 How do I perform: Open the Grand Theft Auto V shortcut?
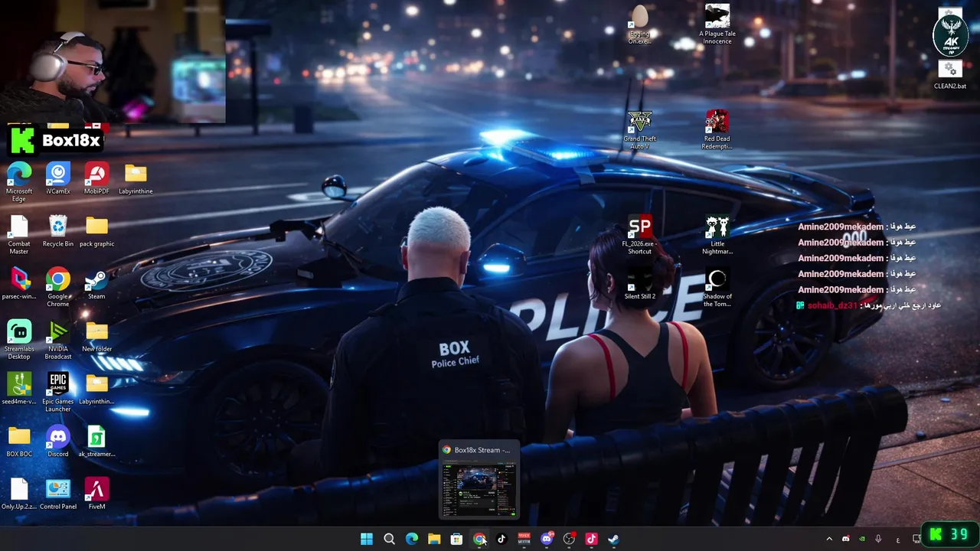tap(639, 129)
